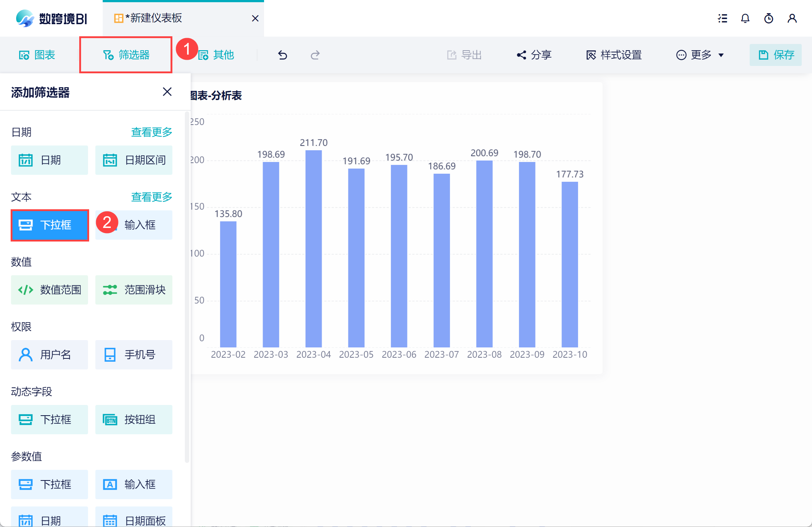Click the timer clock icon

point(768,18)
